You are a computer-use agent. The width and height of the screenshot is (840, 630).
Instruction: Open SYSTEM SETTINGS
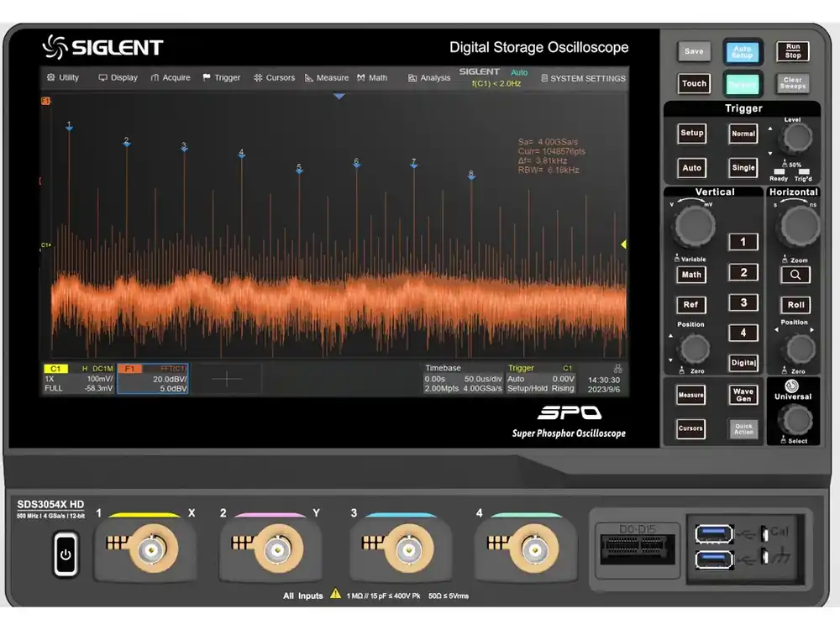[x=583, y=78]
